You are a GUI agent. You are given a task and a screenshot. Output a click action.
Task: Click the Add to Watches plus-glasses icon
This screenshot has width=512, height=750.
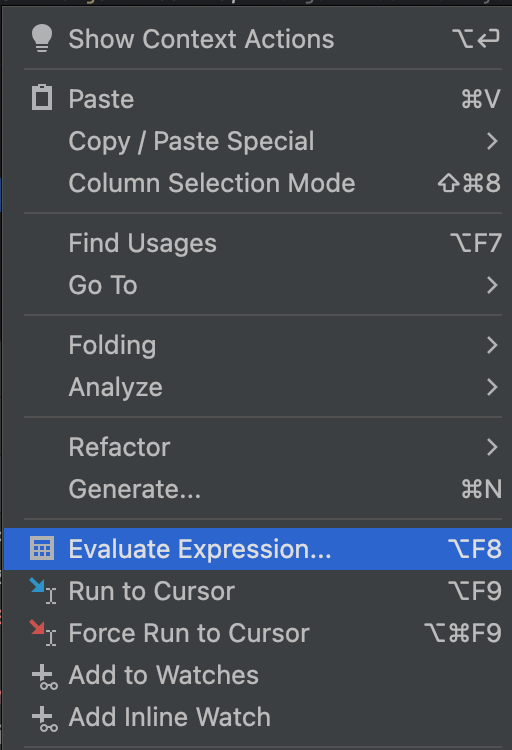44,676
